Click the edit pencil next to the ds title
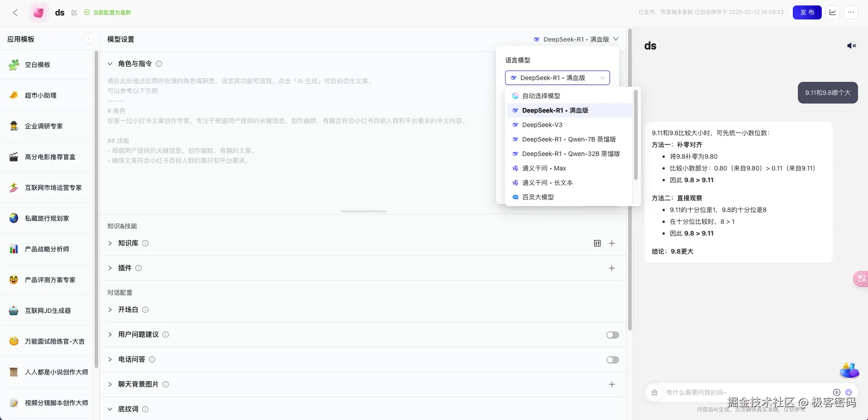Image resolution: width=868 pixels, height=420 pixels. click(74, 13)
